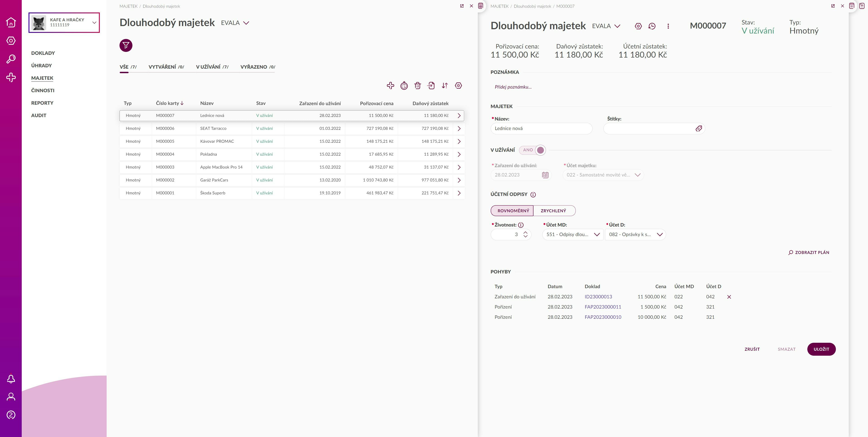The height and width of the screenshot is (437, 868).
Task: Click the sort arrows icon above table
Action: (445, 86)
